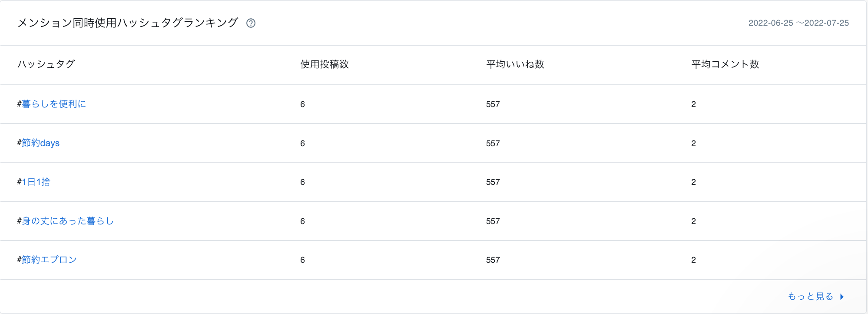
Task: Click 平均コメント数 value in #節約エプロン row
Action: (693, 260)
